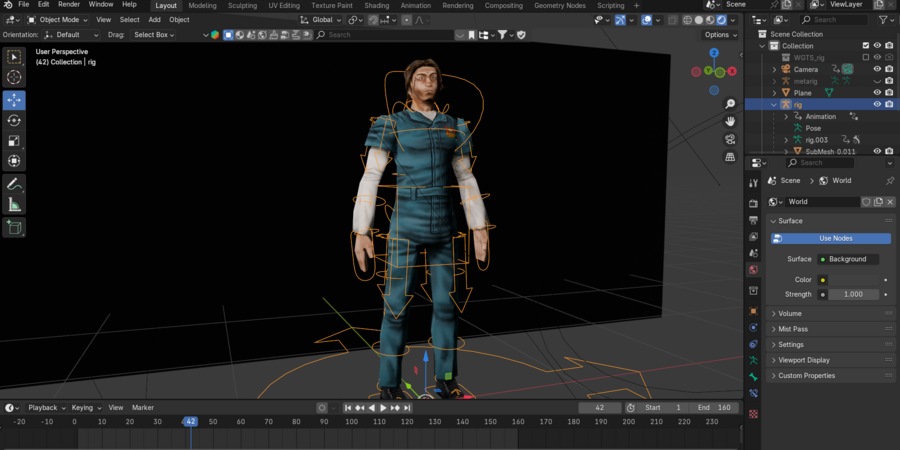Hide the Plane in viewport
The width and height of the screenshot is (900, 450).
coord(877,92)
